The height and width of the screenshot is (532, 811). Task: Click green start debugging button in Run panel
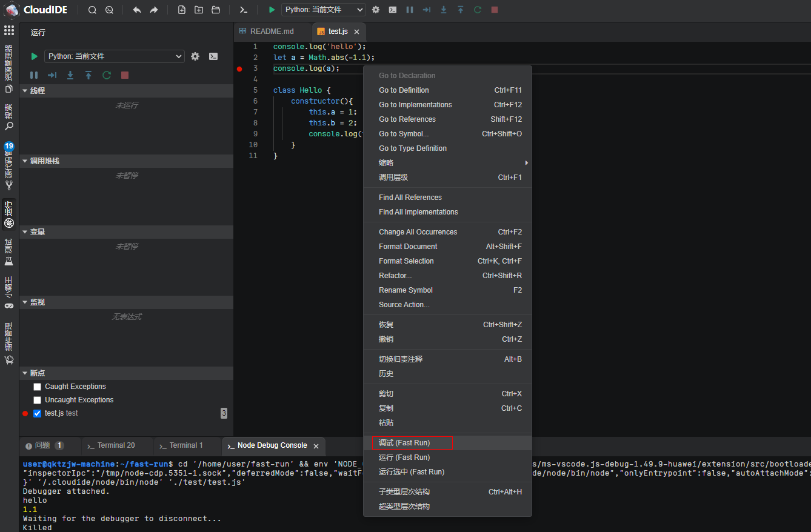coord(34,56)
